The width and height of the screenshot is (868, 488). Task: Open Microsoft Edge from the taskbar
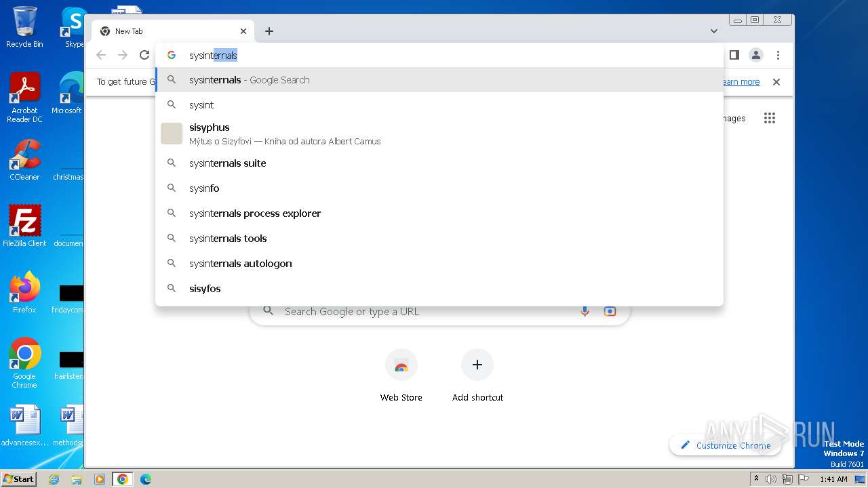(x=145, y=479)
